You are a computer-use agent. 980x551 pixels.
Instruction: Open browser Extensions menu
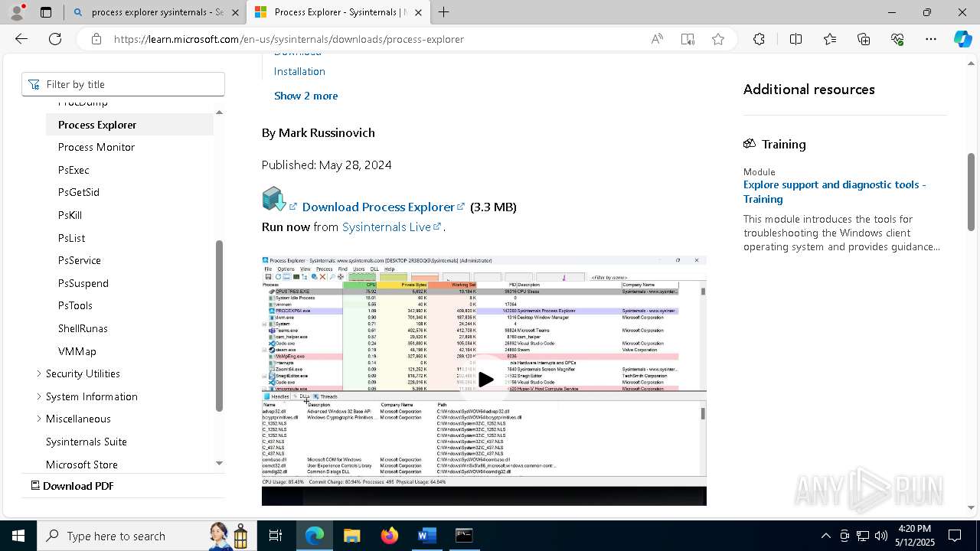759,39
